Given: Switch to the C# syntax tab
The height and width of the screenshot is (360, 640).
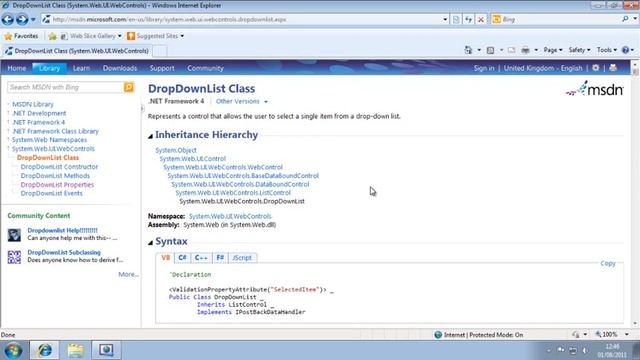Looking at the screenshot, I should [x=182, y=258].
